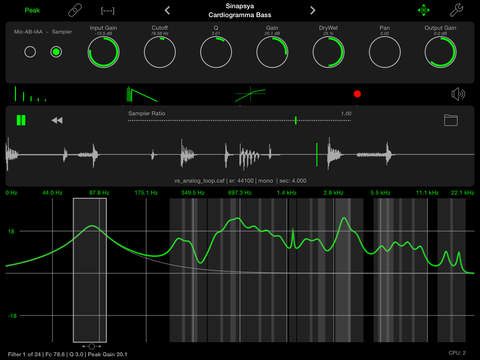Screen dimensions: 480x360
Task: Click the 1.4 kHz frequency label
Action: tap(286, 193)
